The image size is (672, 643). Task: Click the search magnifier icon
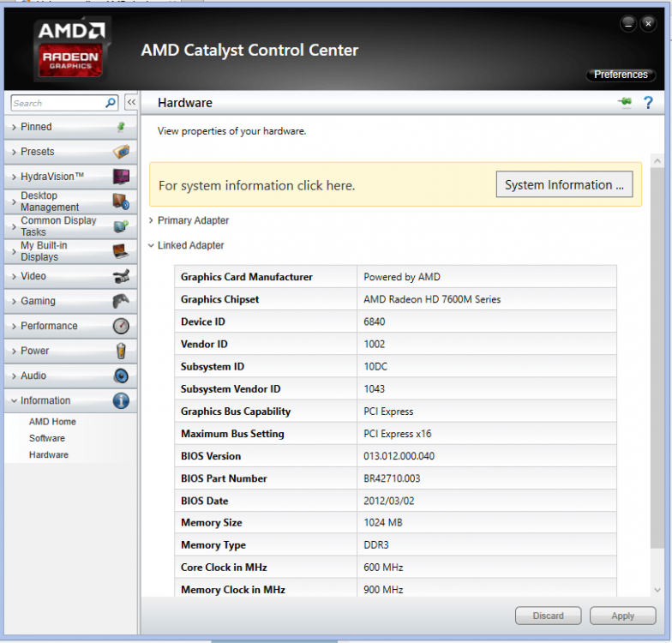pos(110,103)
